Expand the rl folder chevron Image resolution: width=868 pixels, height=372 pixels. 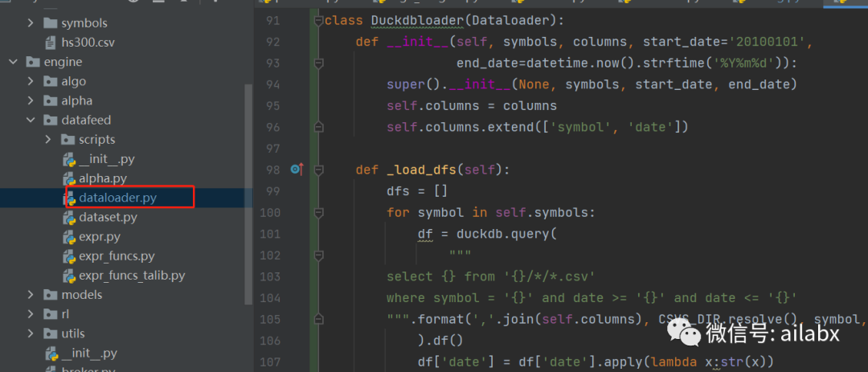pos(31,314)
